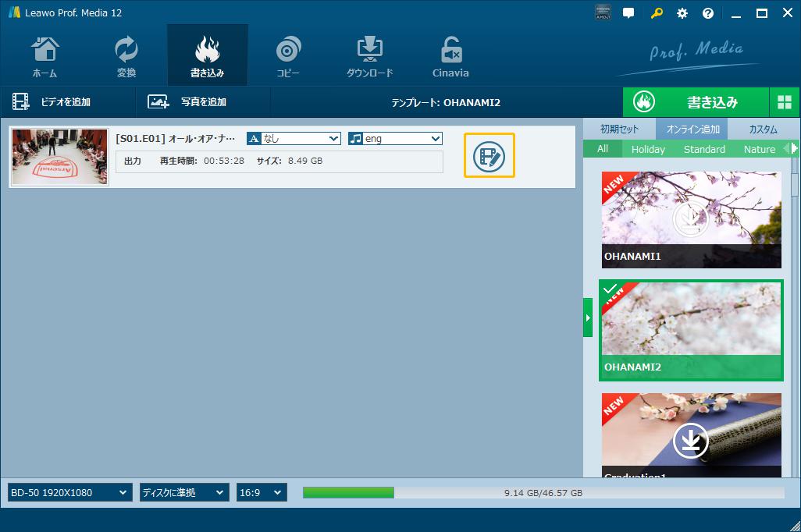Open the 変換 convert module
The width and height of the screenshot is (801, 532).
pos(126,56)
